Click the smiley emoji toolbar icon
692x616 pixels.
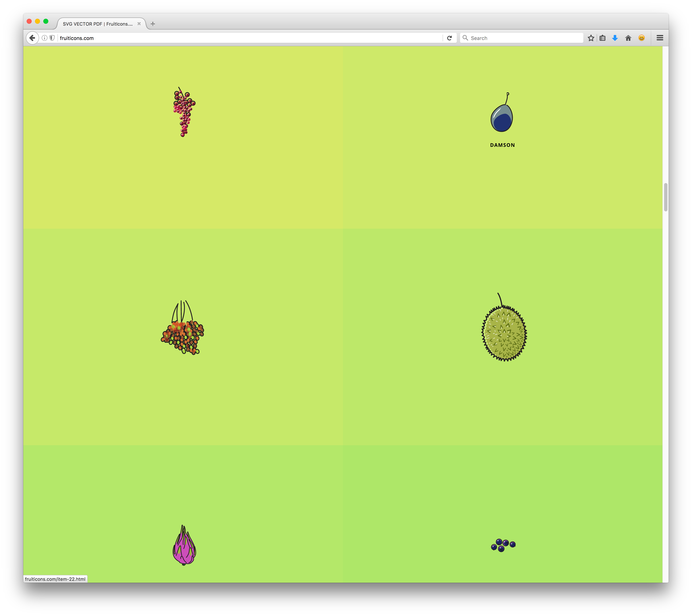tap(641, 38)
